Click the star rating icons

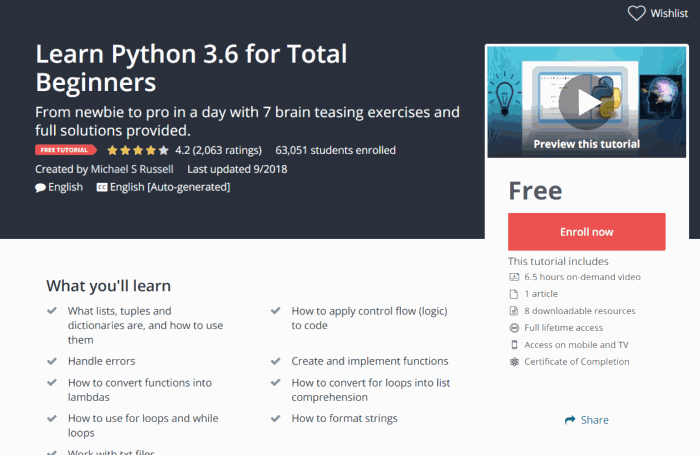[x=138, y=150]
